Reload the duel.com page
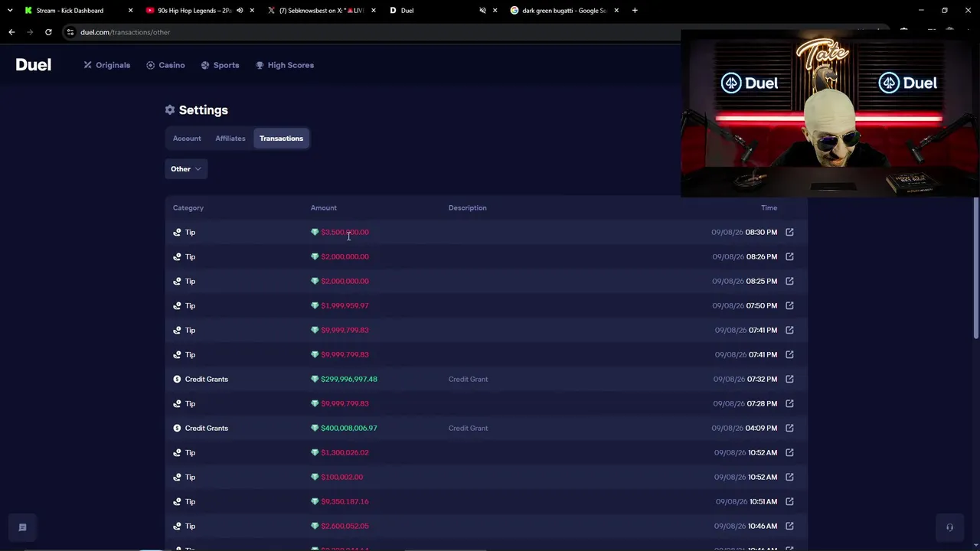Screen dimensions: 980x551 (48, 32)
